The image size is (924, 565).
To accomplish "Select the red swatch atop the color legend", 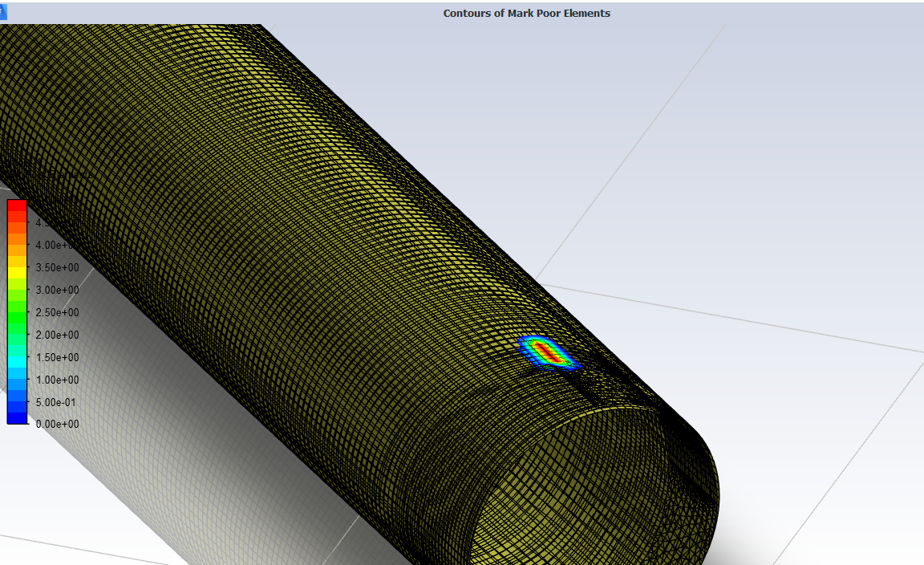I will point(18,205).
